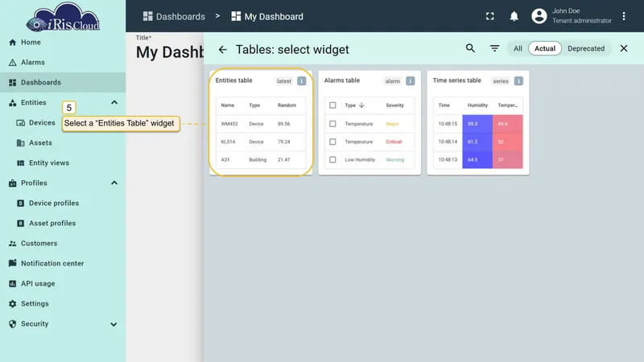This screenshot has height=362, width=644.
Task: Show info for Time series table
Action: (x=518, y=81)
